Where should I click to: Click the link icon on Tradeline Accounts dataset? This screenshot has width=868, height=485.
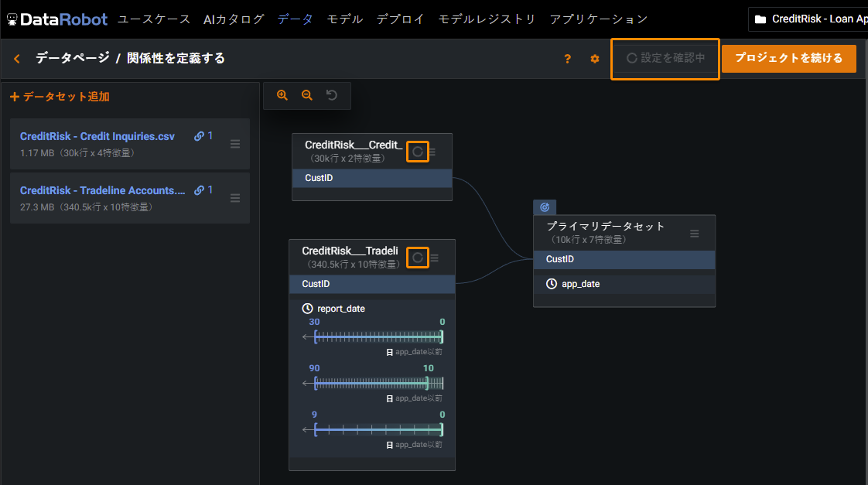click(200, 190)
